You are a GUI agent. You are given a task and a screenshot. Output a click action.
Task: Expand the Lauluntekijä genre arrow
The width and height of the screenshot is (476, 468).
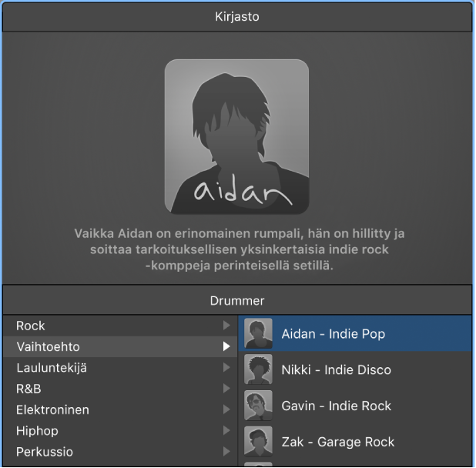pos(226,368)
